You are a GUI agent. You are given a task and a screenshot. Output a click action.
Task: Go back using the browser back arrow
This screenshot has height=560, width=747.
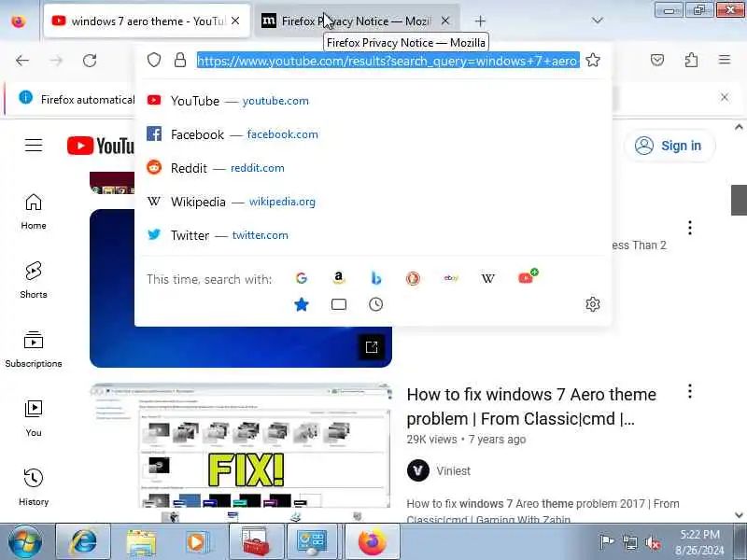[x=22, y=61]
